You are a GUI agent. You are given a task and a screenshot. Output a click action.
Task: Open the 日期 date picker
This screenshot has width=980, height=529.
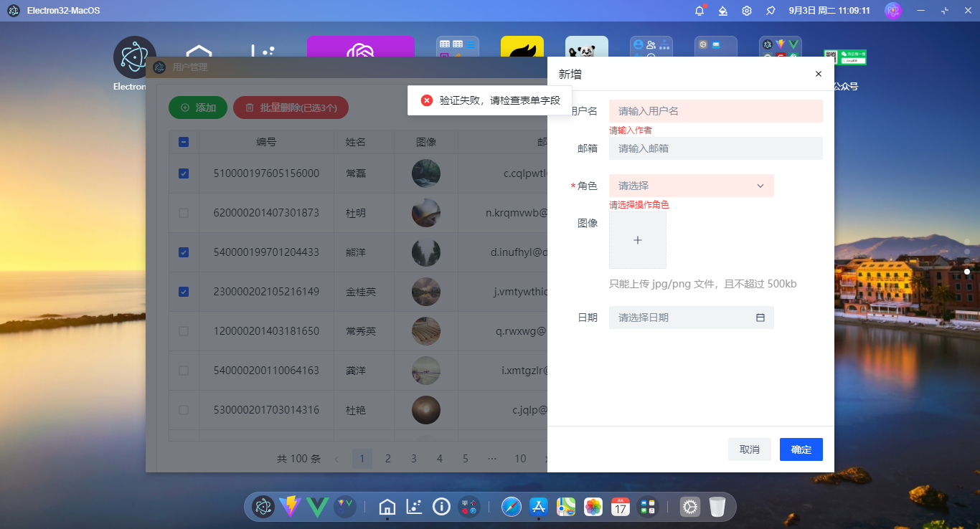tap(691, 318)
